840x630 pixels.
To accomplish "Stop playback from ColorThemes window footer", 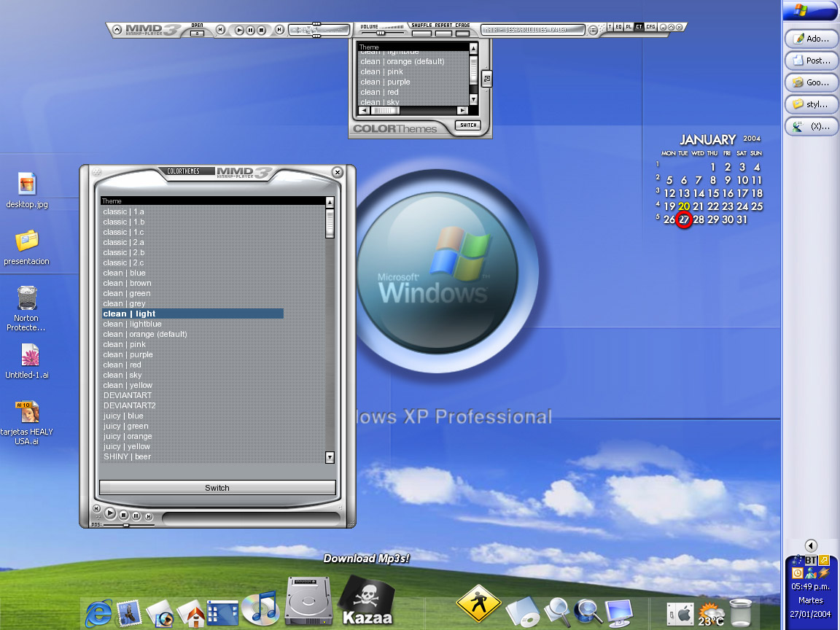I will [x=124, y=515].
